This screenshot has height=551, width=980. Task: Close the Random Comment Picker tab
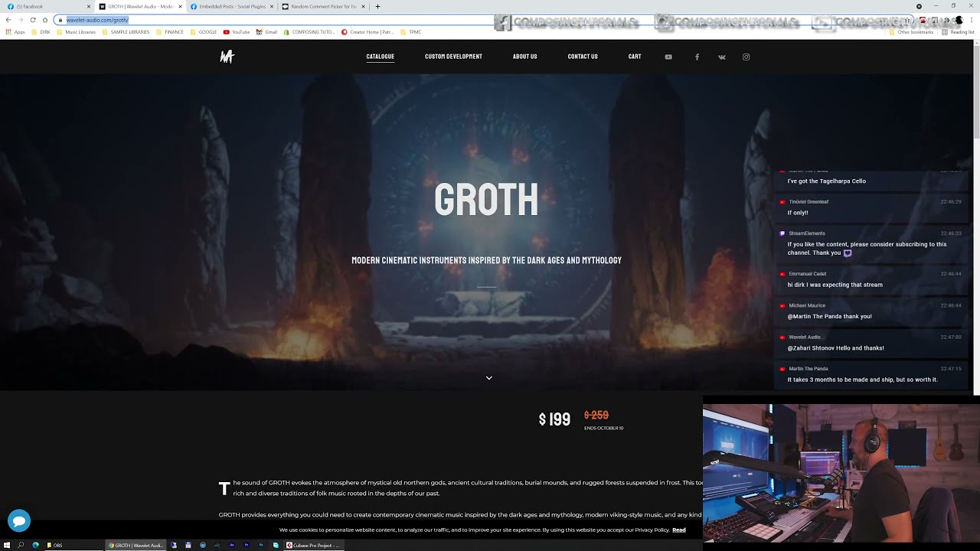coord(363,6)
